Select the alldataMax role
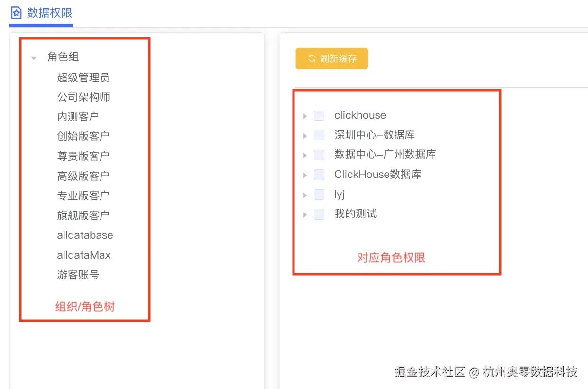This screenshot has height=389, width=588. pos(83,255)
